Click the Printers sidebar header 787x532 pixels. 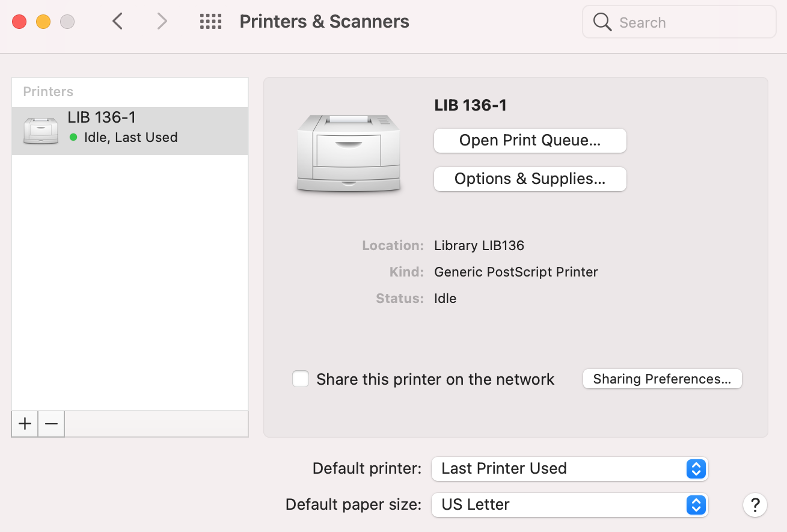[x=48, y=91]
